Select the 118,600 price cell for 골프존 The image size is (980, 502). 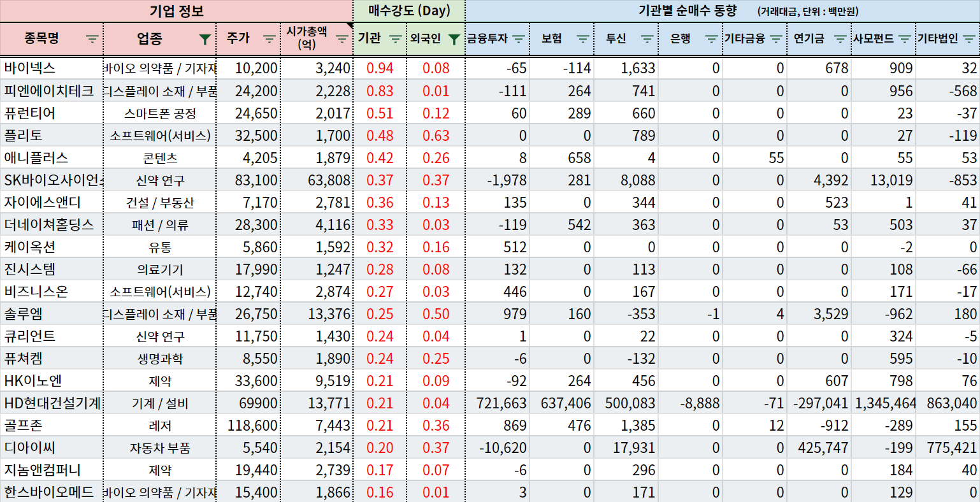pos(249,425)
